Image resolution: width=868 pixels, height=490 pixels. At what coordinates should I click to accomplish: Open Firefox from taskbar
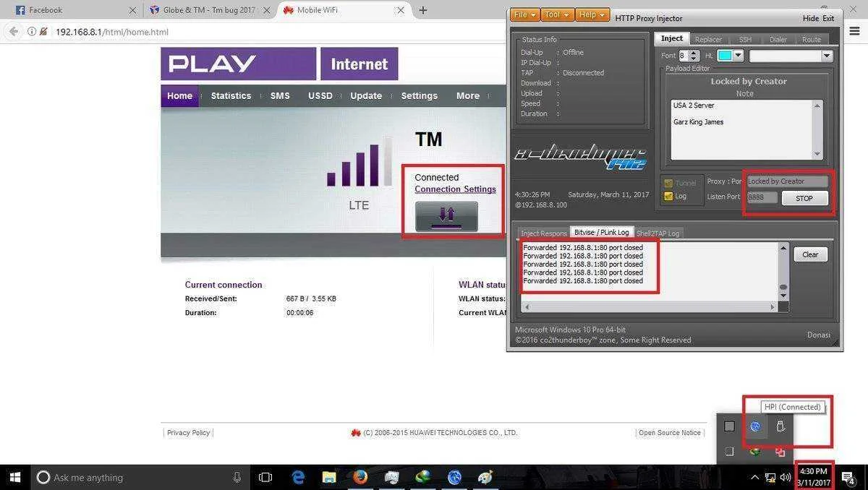[360, 477]
